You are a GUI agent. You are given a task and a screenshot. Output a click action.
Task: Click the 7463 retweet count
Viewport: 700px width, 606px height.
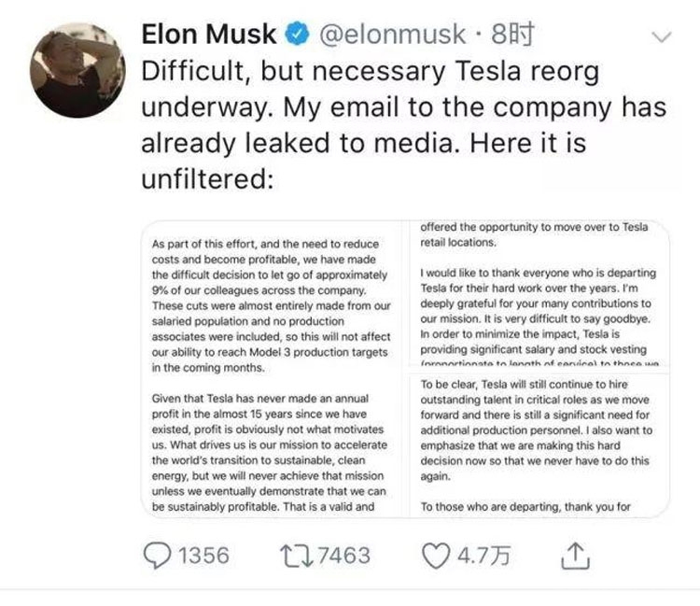coord(343,556)
